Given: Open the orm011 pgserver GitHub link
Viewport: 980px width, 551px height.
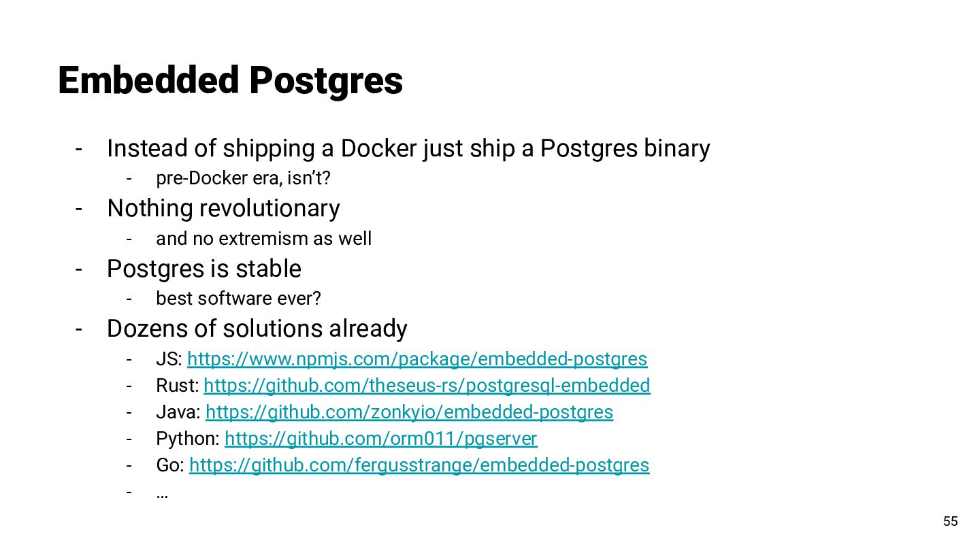Looking at the screenshot, I should coord(380,439).
